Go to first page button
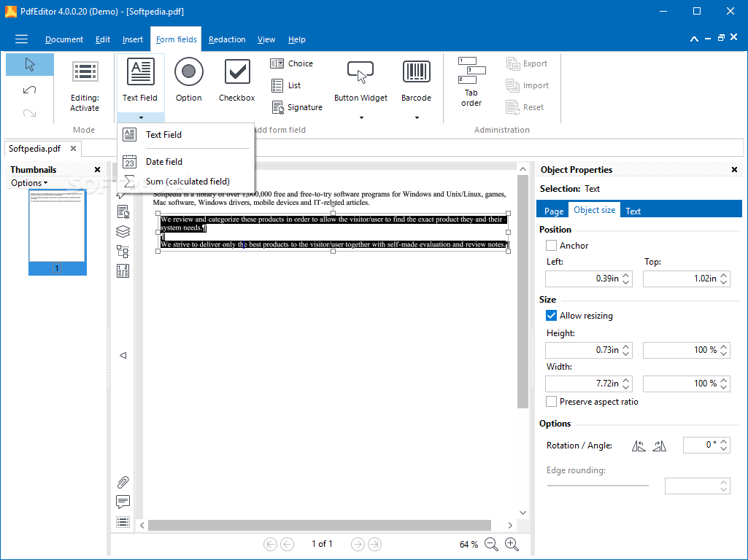Image resolution: width=748 pixels, height=560 pixels. [x=270, y=544]
